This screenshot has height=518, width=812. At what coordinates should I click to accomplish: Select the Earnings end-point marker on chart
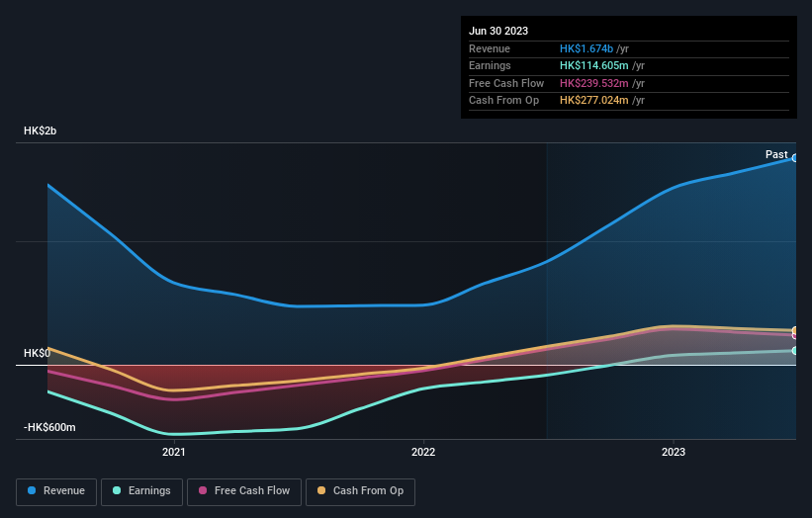click(x=795, y=351)
